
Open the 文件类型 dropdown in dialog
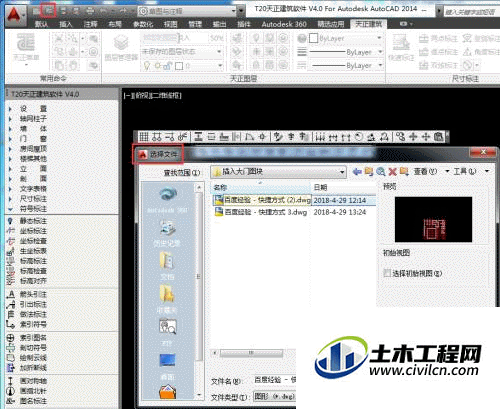[x=275, y=396]
